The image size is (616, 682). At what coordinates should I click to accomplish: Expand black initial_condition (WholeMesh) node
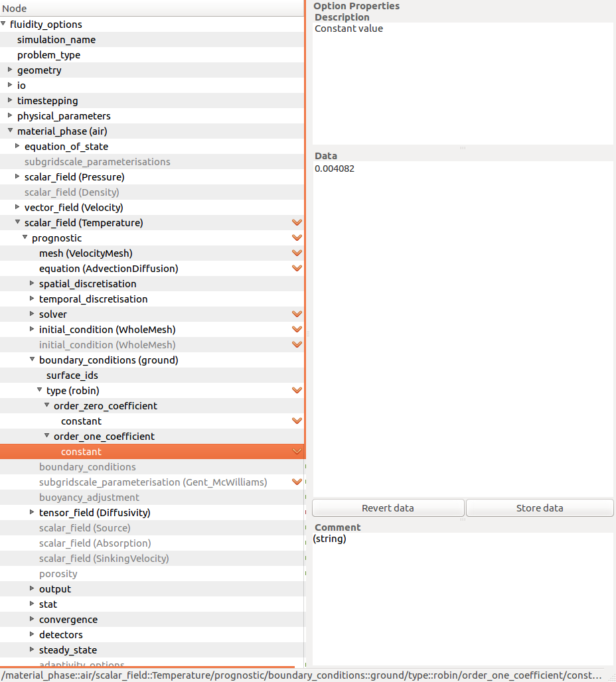pyautogui.click(x=32, y=329)
